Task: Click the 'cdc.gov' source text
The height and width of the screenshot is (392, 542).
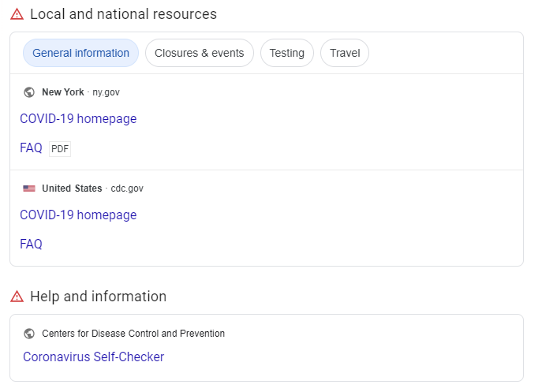Action: [127, 189]
